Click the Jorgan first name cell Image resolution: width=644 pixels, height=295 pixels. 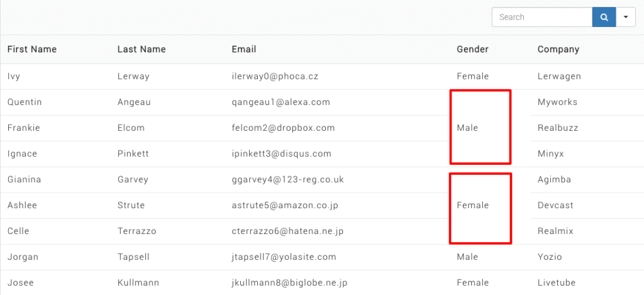tap(23, 257)
